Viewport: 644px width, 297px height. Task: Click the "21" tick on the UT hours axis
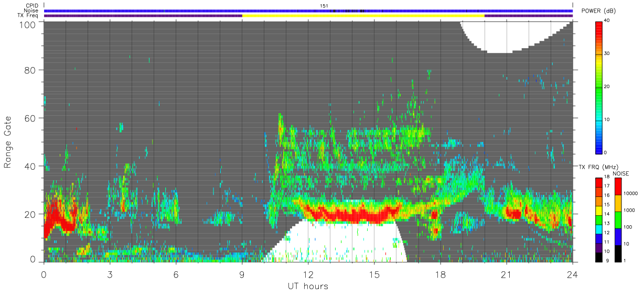[506, 274]
